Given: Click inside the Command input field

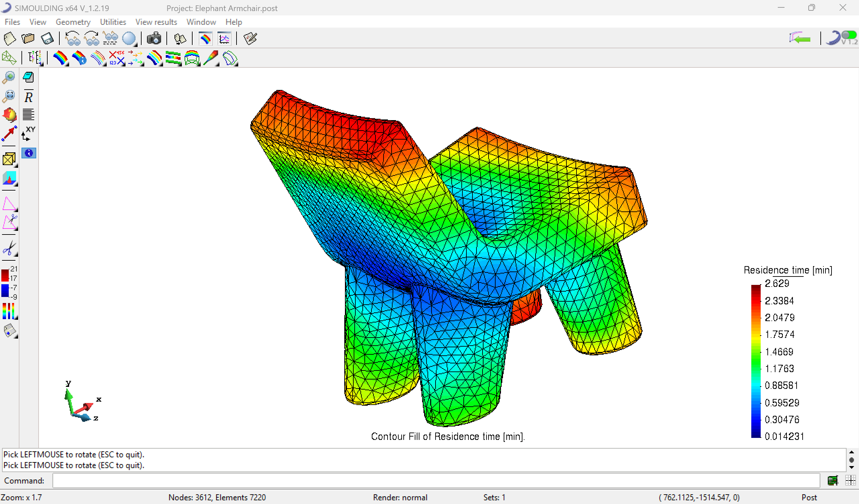Looking at the screenshot, I should [436, 481].
